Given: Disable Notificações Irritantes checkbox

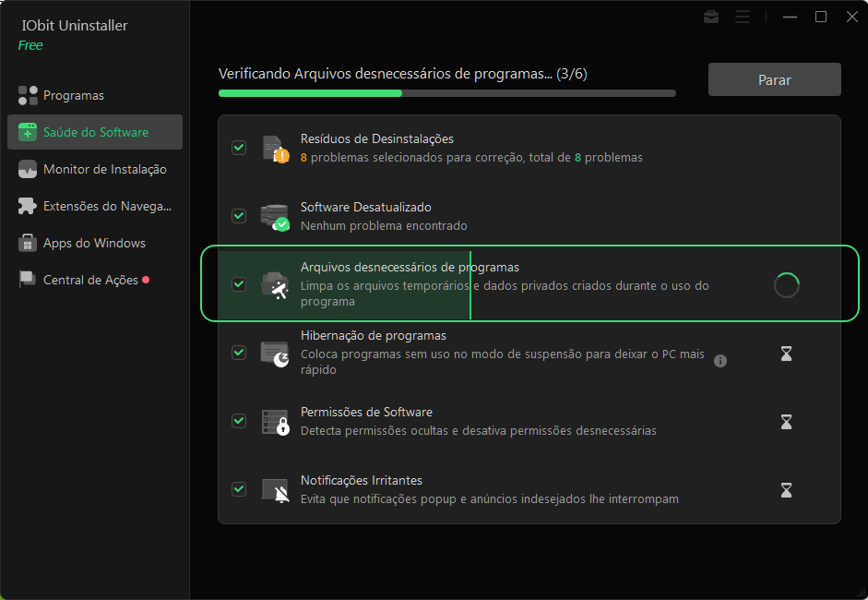Looking at the screenshot, I should click(239, 488).
